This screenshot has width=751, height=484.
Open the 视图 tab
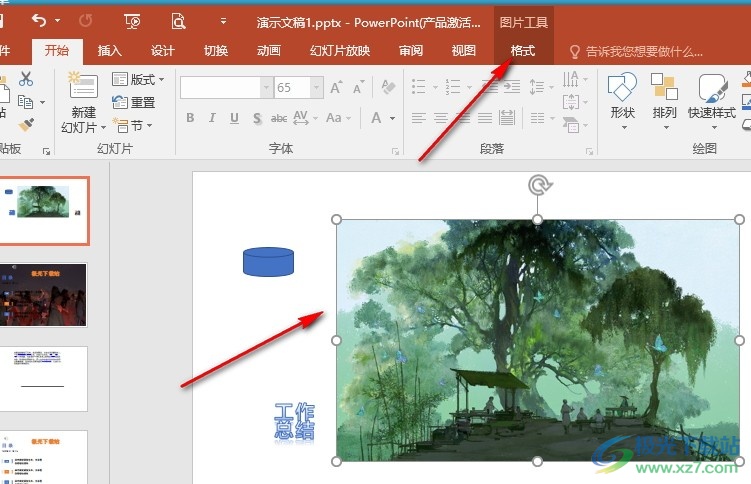click(464, 51)
